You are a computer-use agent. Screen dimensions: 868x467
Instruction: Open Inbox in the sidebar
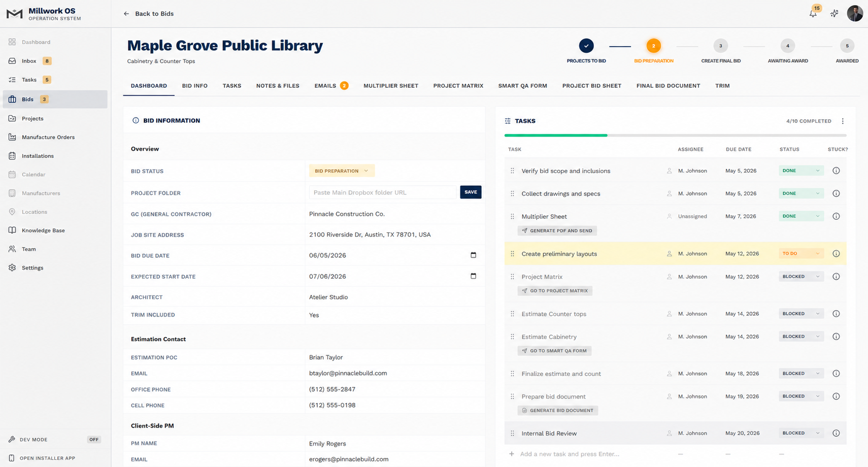pyautogui.click(x=55, y=61)
